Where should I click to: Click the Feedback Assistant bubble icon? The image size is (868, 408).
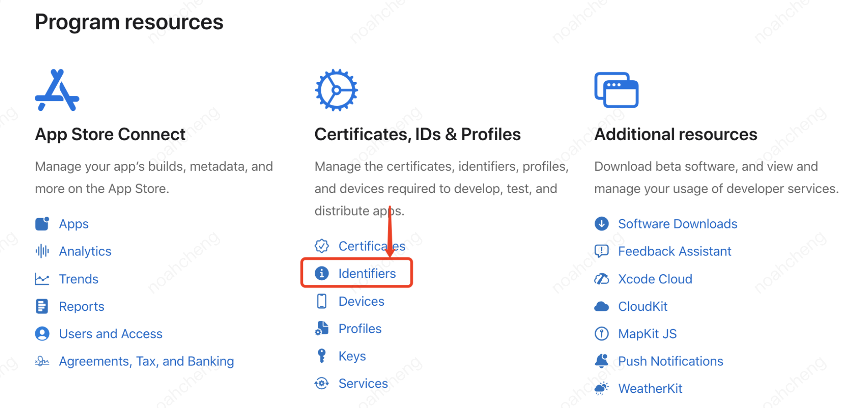pyautogui.click(x=602, y=251)
